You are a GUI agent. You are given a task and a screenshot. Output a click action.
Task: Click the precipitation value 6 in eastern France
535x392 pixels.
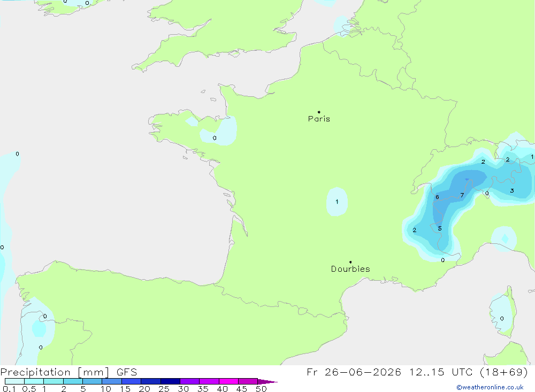pos(437,197)
